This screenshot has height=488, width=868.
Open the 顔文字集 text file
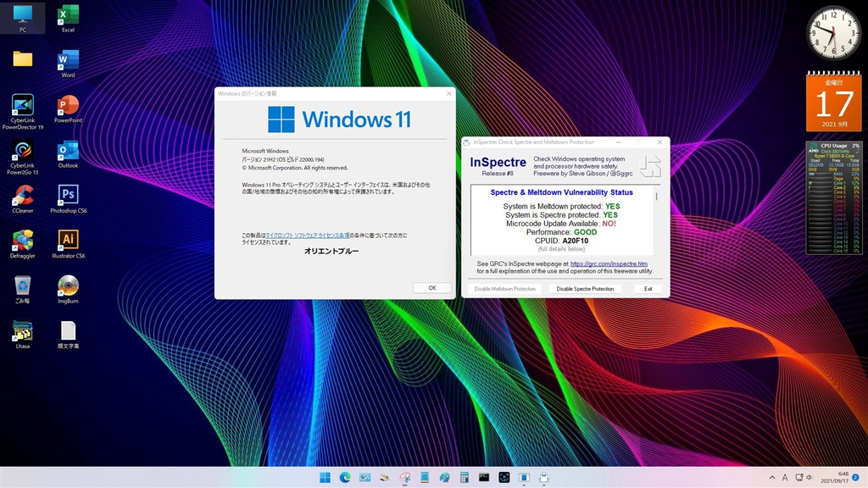pos(68,335)
